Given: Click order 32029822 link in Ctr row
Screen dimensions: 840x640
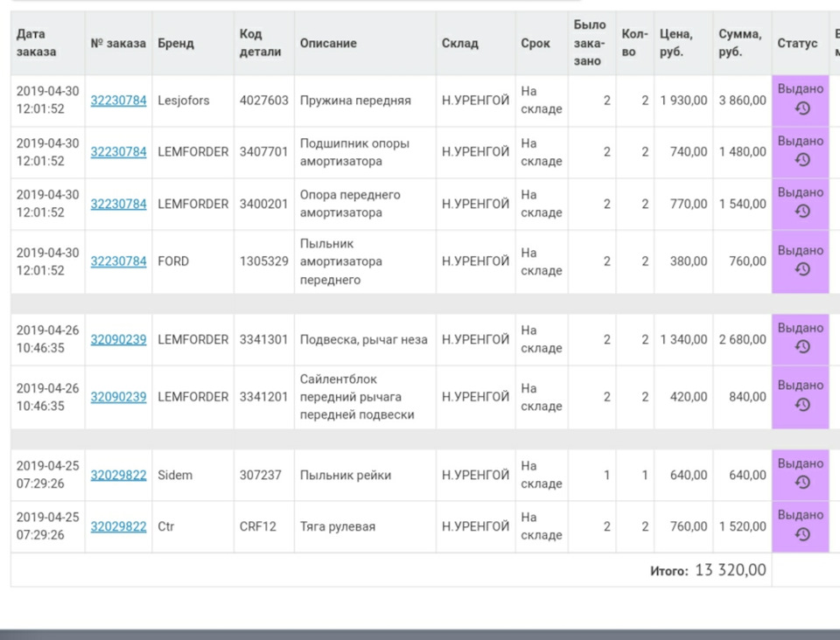Looking at the screenshot, I should (118, 526).
